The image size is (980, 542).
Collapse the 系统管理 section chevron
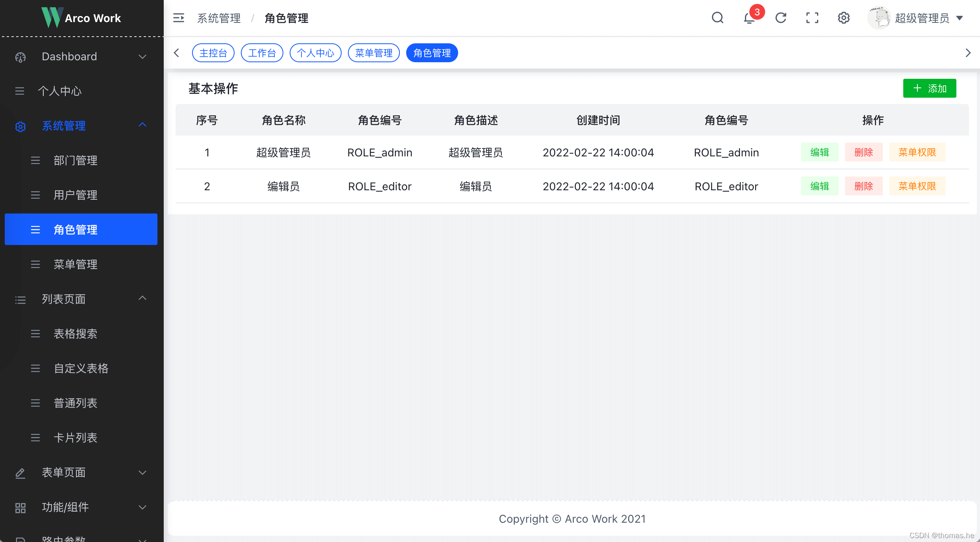point(142,125)
